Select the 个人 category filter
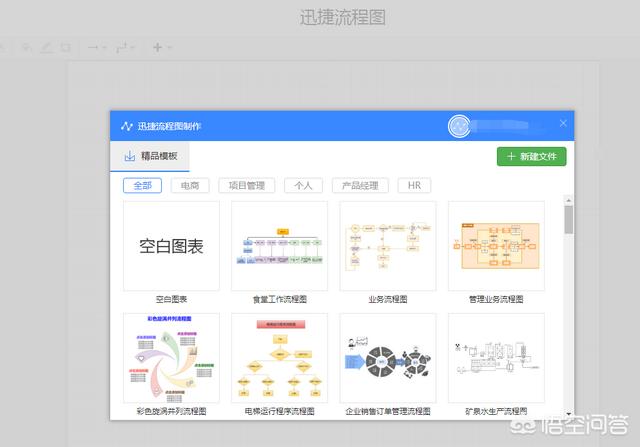Image resolution: width=640 pixels, height=447 pixels. [x=303, y=186]
